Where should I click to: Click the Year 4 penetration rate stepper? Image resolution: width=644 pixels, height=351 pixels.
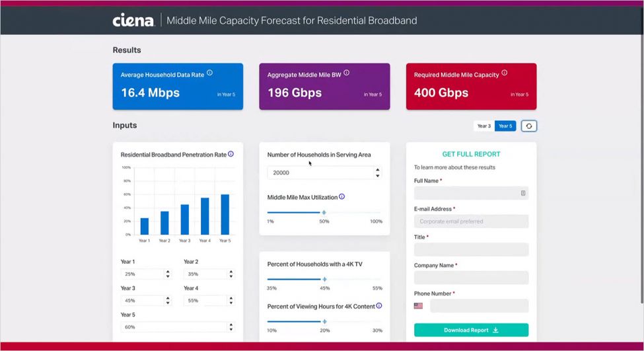pos(231,300)
